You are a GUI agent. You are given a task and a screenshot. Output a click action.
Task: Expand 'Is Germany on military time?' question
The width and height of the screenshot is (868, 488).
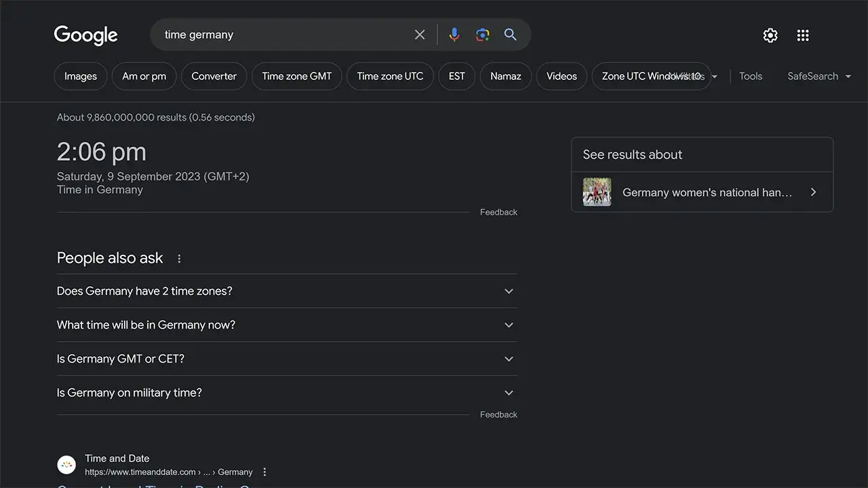(287, 392)
